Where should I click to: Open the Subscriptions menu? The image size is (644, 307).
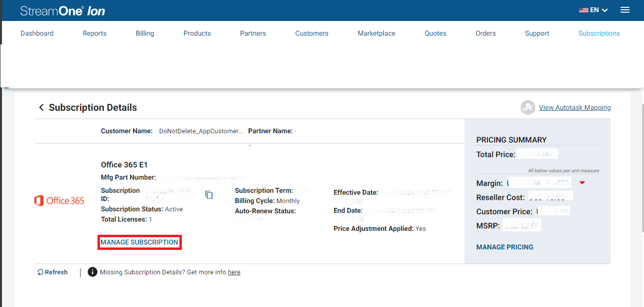[x=599, y=33]
